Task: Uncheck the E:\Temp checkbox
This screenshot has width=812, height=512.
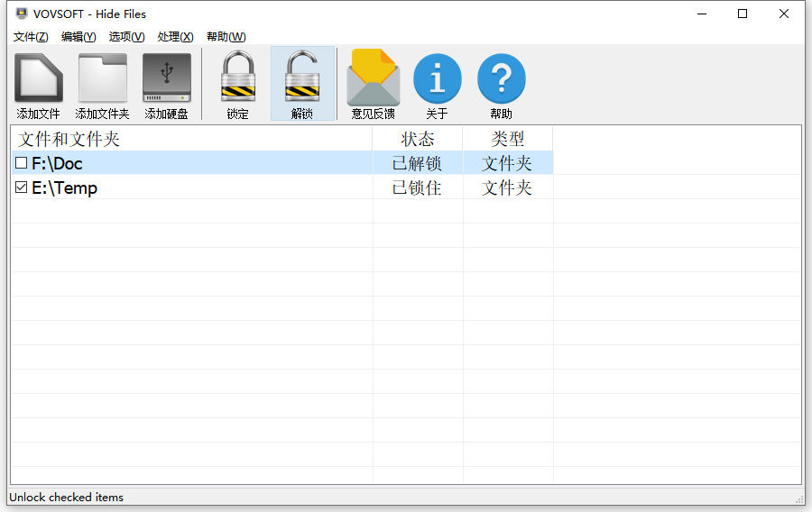Action: pyautogui.click(x=22, y=187)
